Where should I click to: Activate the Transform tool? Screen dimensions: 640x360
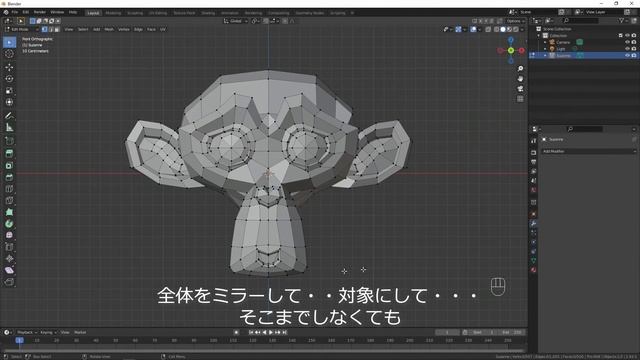[x=9, y=102]
